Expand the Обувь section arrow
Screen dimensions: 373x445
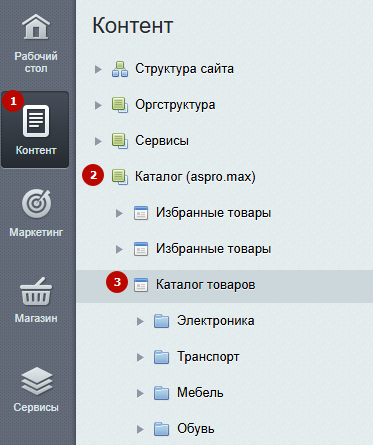140,429
